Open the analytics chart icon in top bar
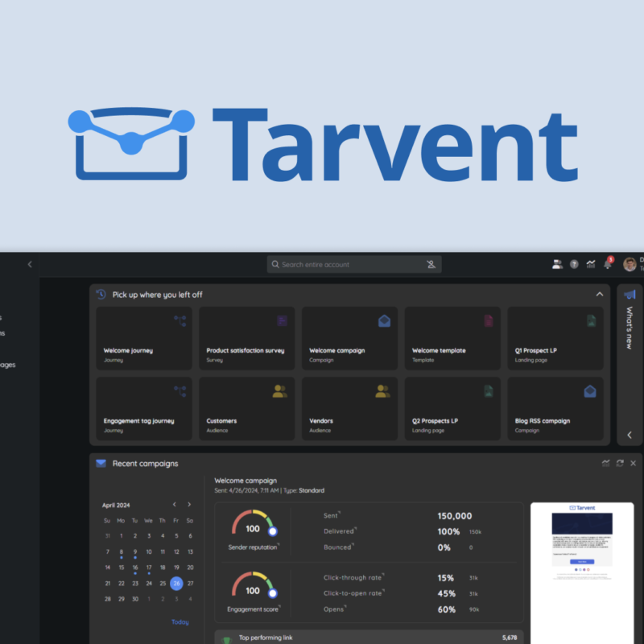The width and height of the screenshot is (644, 644). 591,264
